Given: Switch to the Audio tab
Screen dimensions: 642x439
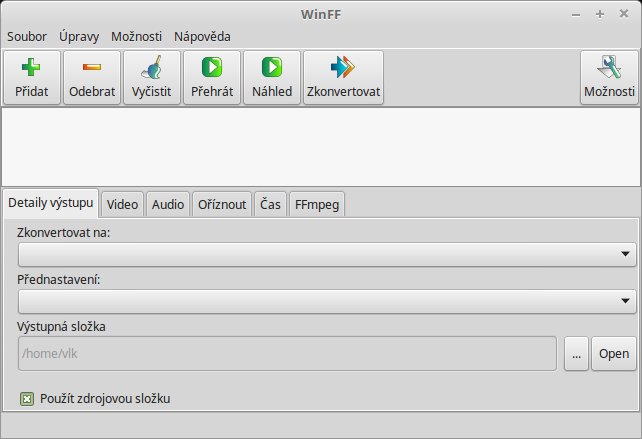Looking at the screenshot, I should click(x=168, y=205).
